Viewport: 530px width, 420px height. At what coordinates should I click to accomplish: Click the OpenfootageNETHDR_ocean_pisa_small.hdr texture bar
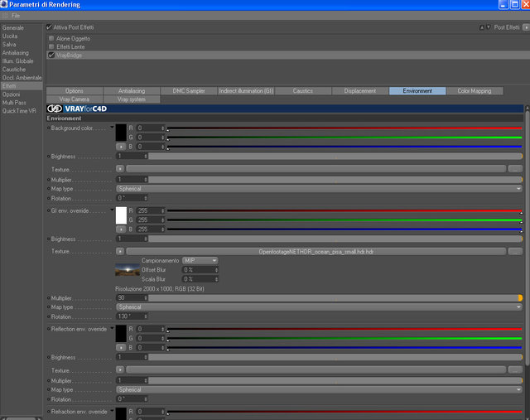(x=316, y=252)
